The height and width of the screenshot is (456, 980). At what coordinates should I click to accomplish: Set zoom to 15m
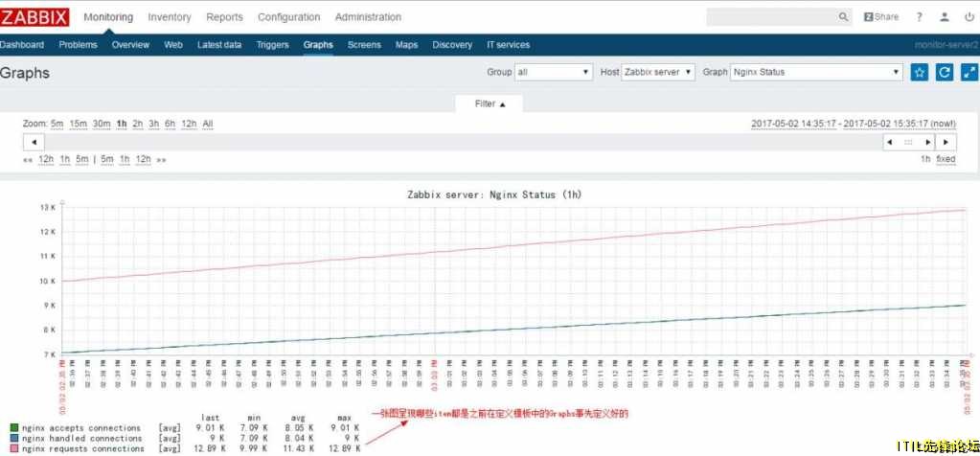(79, 124)
